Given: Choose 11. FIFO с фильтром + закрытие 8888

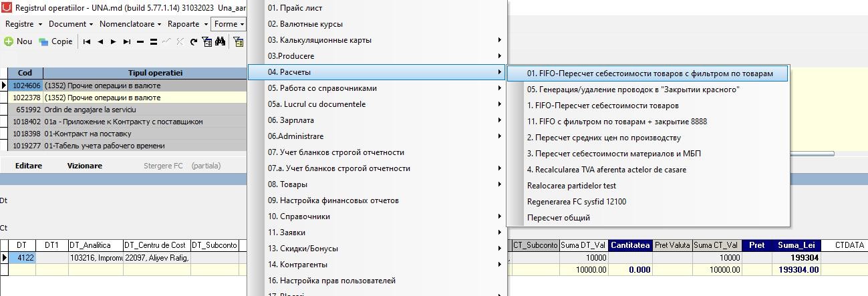Looking at the screenshot, I should 647,122.
